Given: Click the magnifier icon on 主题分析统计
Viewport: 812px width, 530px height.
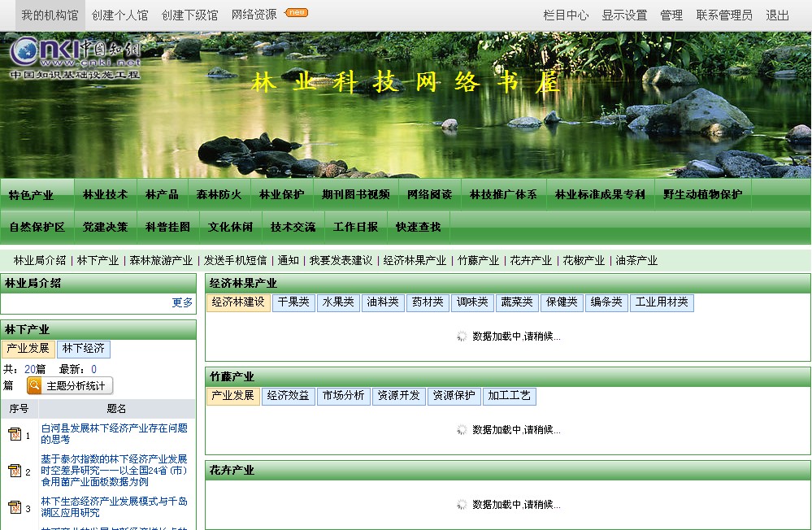Looking at the screenshot, I should [34, 385].
